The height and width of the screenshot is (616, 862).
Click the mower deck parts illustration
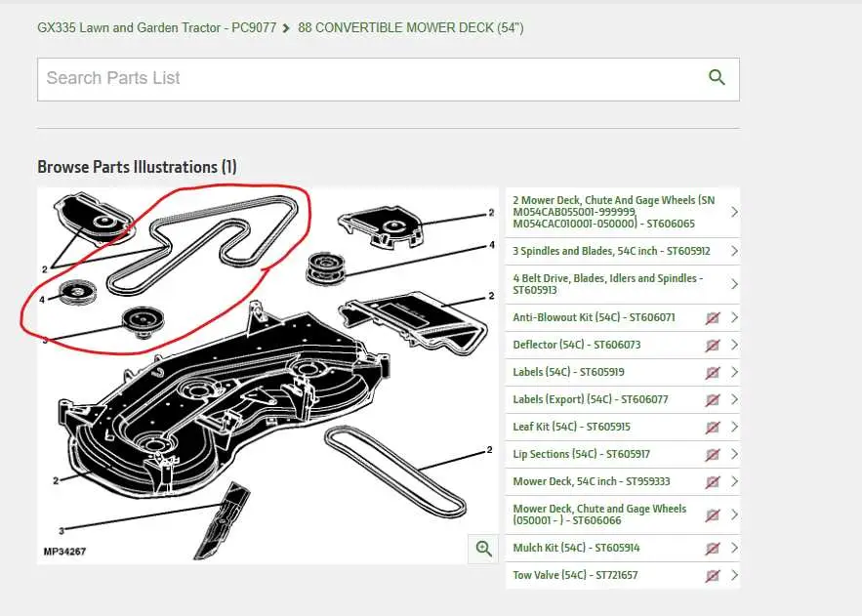coord(267,375)
